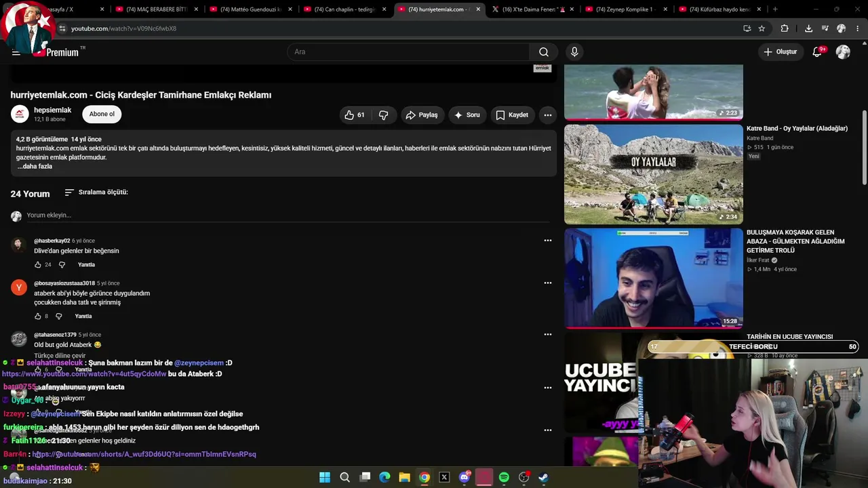Open options for hasberkay02's comment
The image size is (868, 488).
point(548,241)
